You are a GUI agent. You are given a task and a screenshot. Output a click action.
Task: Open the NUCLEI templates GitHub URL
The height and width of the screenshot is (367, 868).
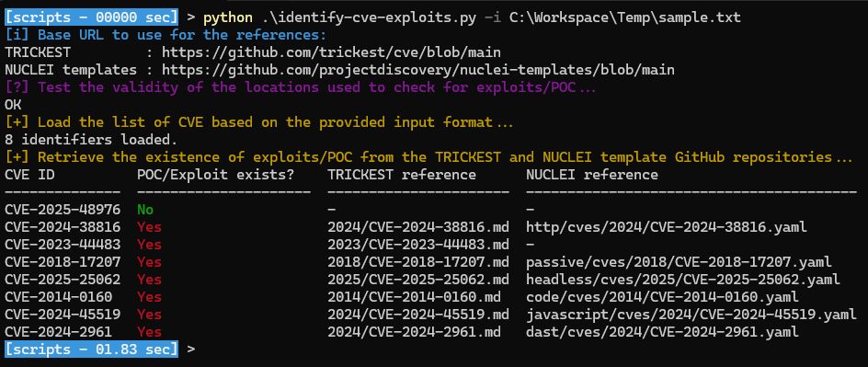pyautogui.click(x=418, y=70)
